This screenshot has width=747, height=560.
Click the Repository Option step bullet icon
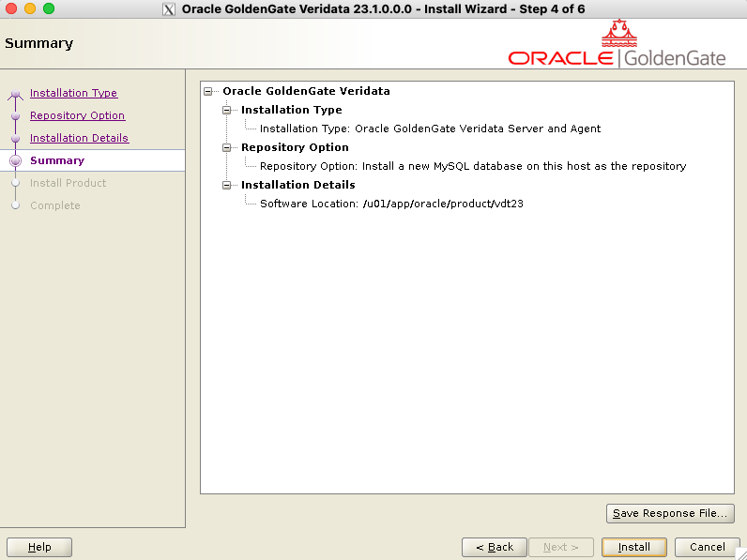tap(15, 116)
